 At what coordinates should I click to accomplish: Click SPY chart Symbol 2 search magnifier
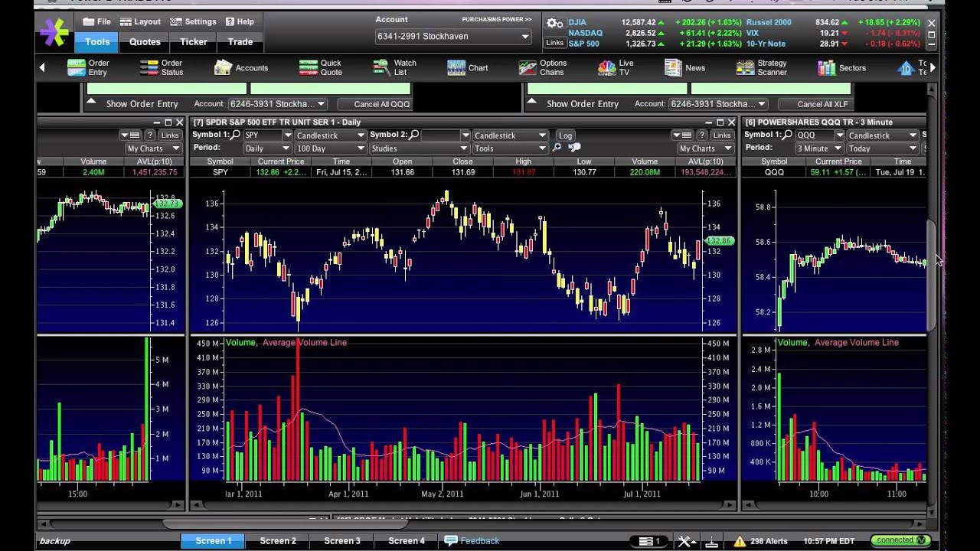click(414, 135)
